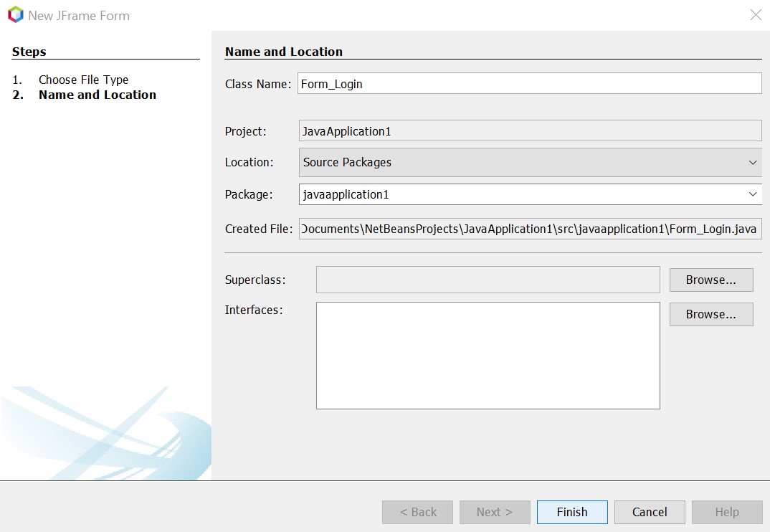Screen dimensions: 770x532
Task: Click Browse next to Superclass
Action: coord(711,279)
